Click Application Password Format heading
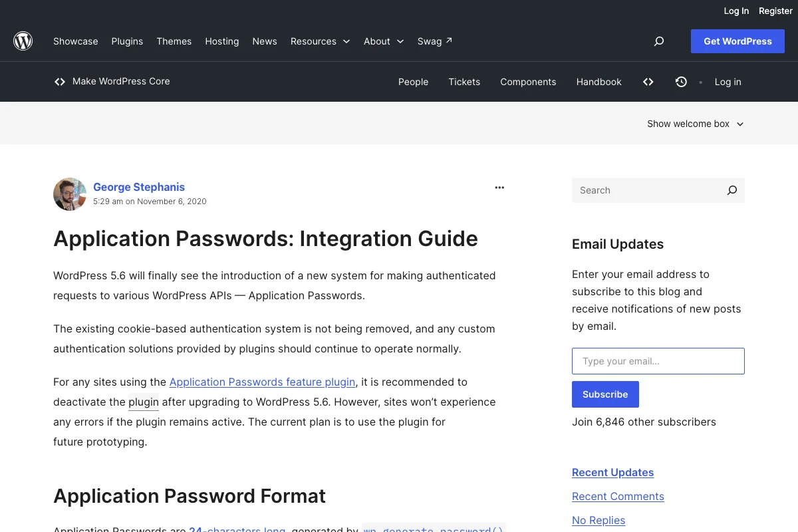The image size is (798, 532). 190,496
